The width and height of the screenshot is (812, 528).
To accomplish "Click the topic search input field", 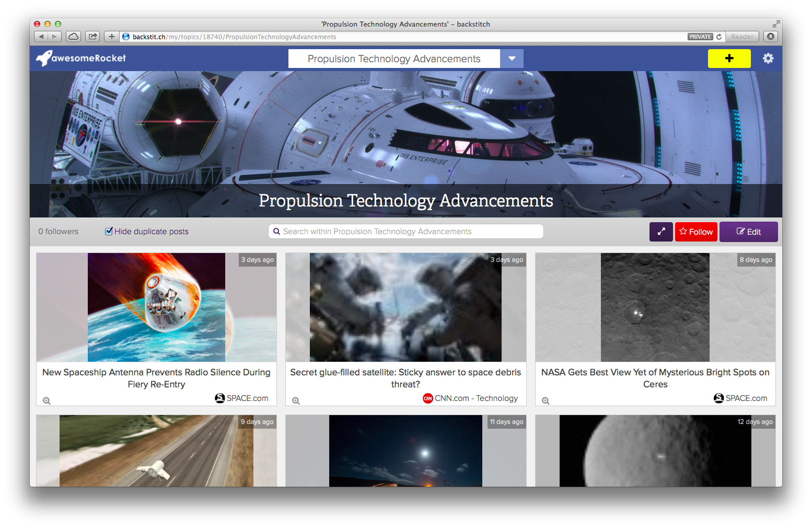I will (405, 232).
